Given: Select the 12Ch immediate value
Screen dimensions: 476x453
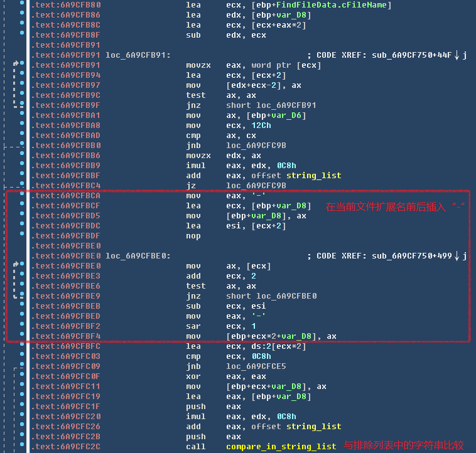Looking at the screenshot, I should pyautogui.click(x=261, y=125).
